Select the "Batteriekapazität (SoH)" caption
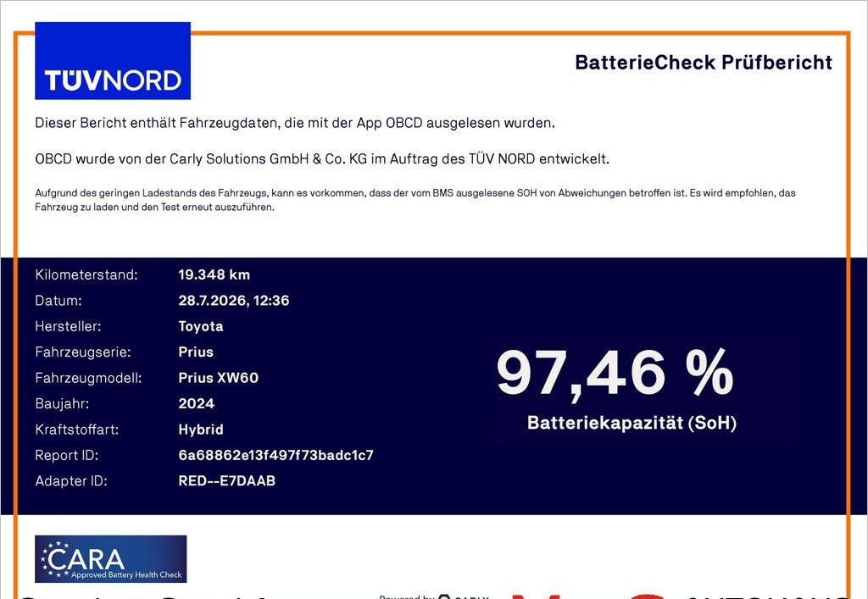 coord(632,423)
